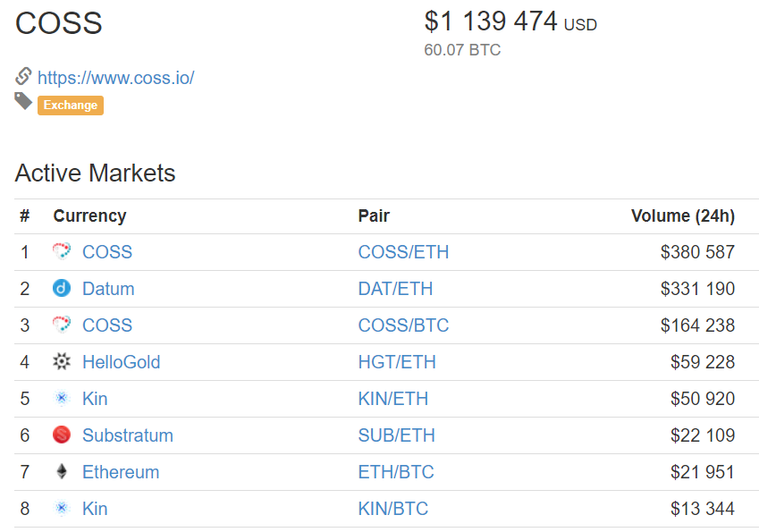Viewport: 759px width, 532px height.
Task: Open the SUB/ETH pair link
Action: point(396,435)
